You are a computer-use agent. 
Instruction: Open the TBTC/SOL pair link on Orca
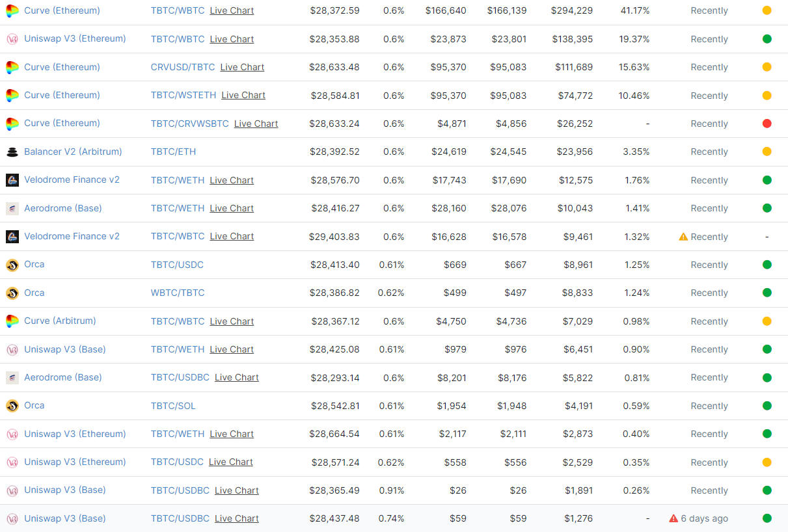click(173, 406)
